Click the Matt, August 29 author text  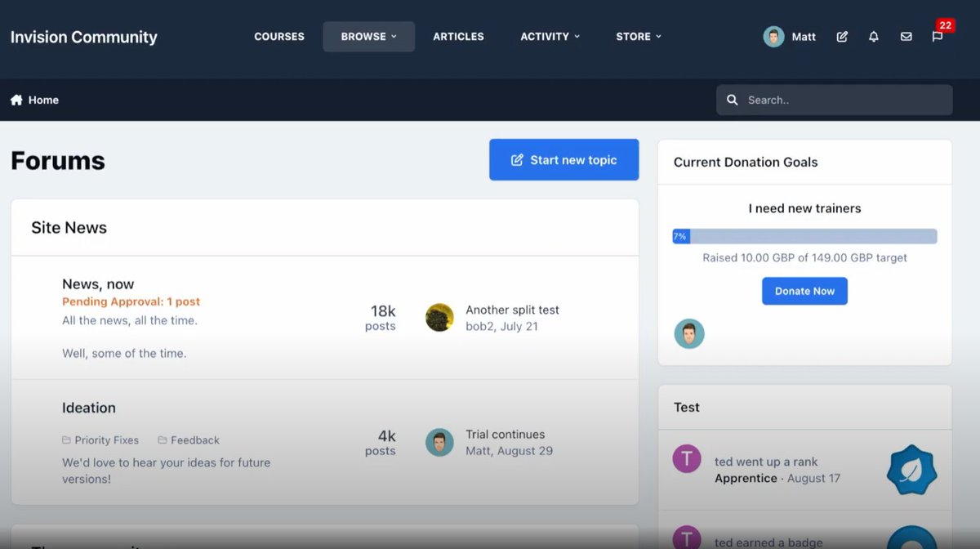(509, 451)
